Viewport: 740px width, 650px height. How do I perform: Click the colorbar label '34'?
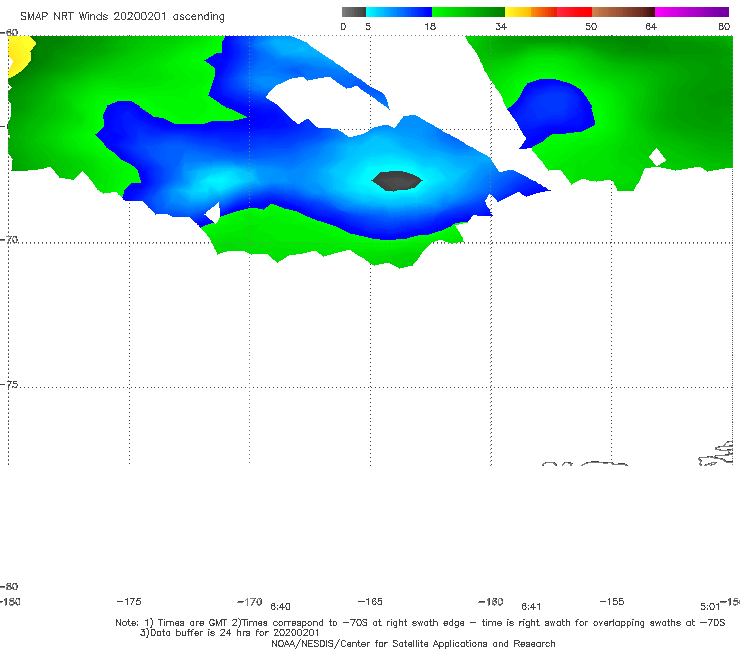tap(501, 26)
